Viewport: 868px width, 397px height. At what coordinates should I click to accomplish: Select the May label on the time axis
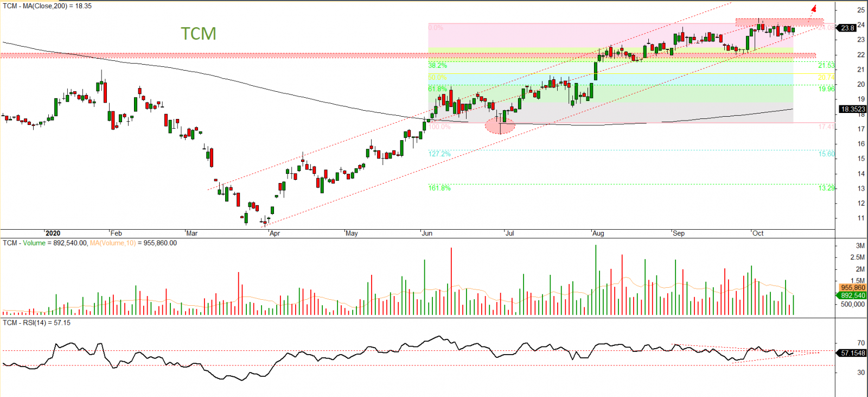tap(352, 233)
